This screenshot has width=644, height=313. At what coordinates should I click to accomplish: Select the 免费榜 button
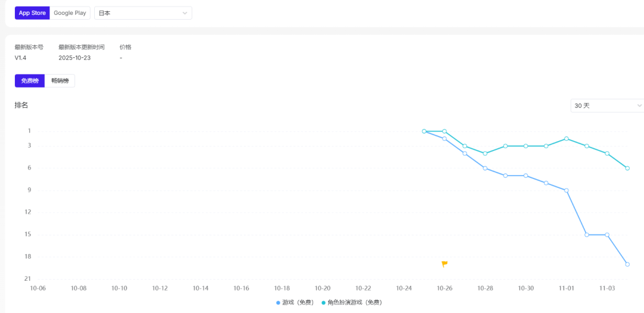point(30,80)
